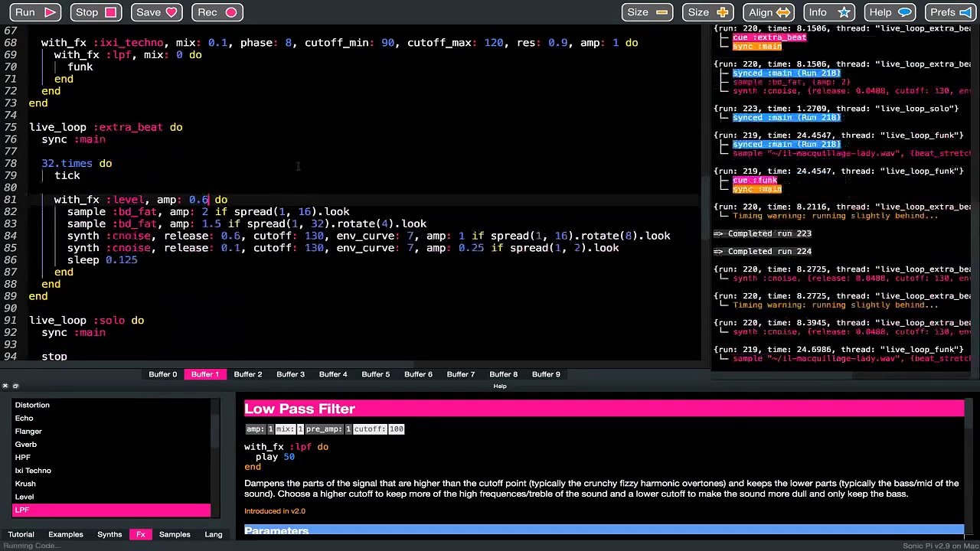Place cursor on 'live_loop :extra_beat do' line

point(106,127)
